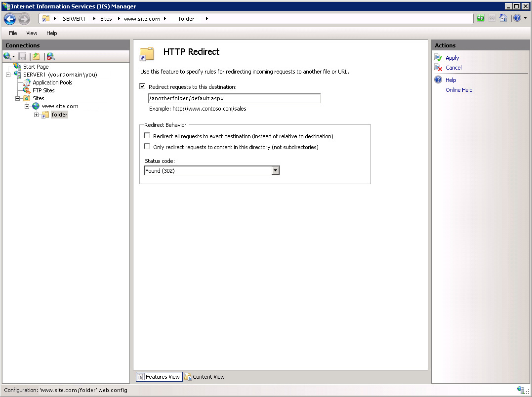This screenshot has height=397, width=532.
Task: Click the address bar folder icon
Action: tap(45, 19)
